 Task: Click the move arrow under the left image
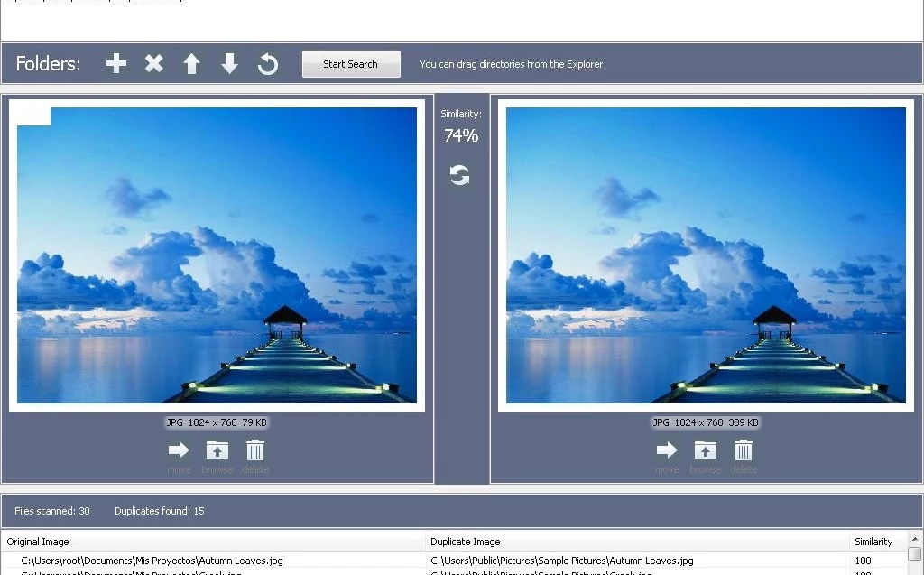click(179, 450)
